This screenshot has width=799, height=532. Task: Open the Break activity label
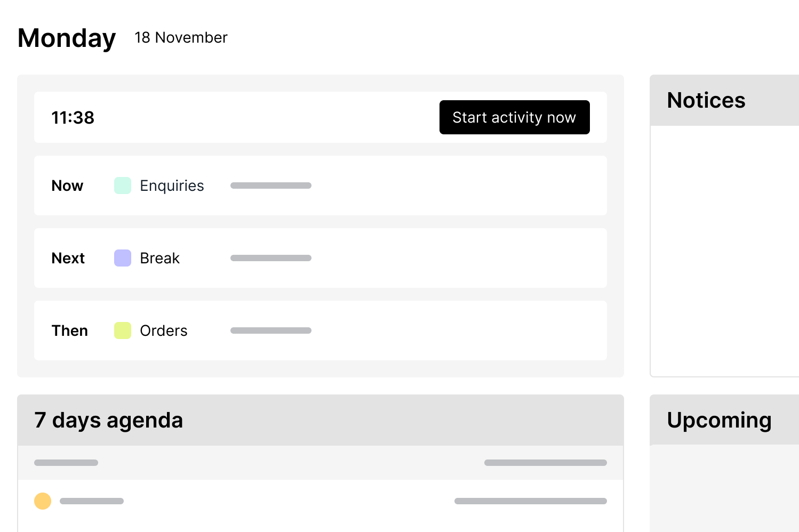point(159,258)
